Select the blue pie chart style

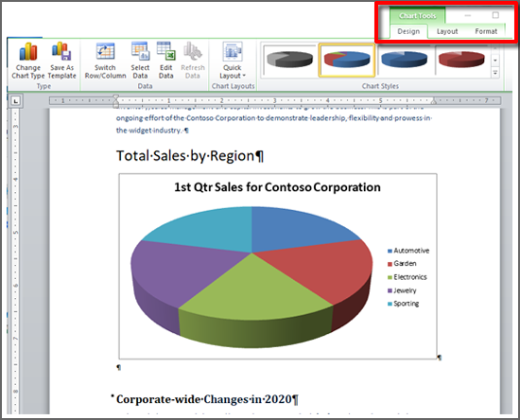[405, 60]
